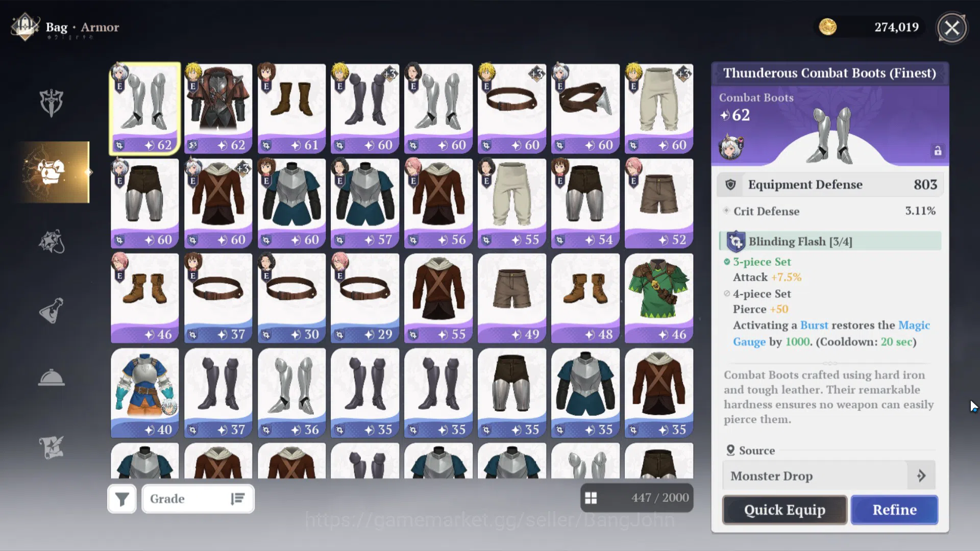Select the Armor category tab
The width and height of the screenshot is (980, 551).
pos(53,172)
